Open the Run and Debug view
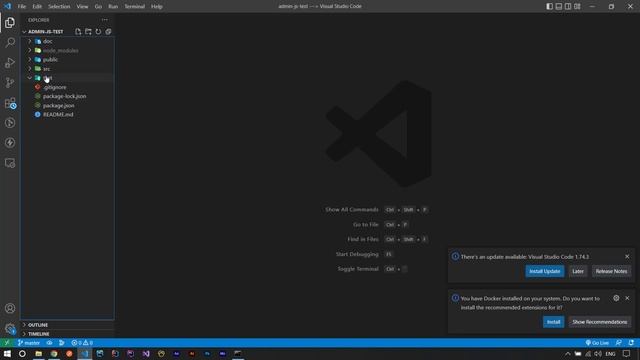 (10, 62)
